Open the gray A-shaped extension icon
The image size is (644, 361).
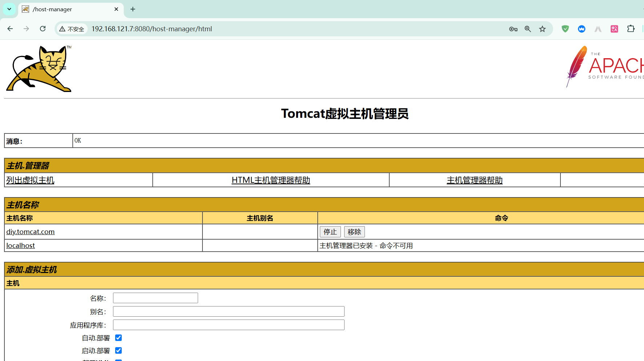click(x=598, y=29)
